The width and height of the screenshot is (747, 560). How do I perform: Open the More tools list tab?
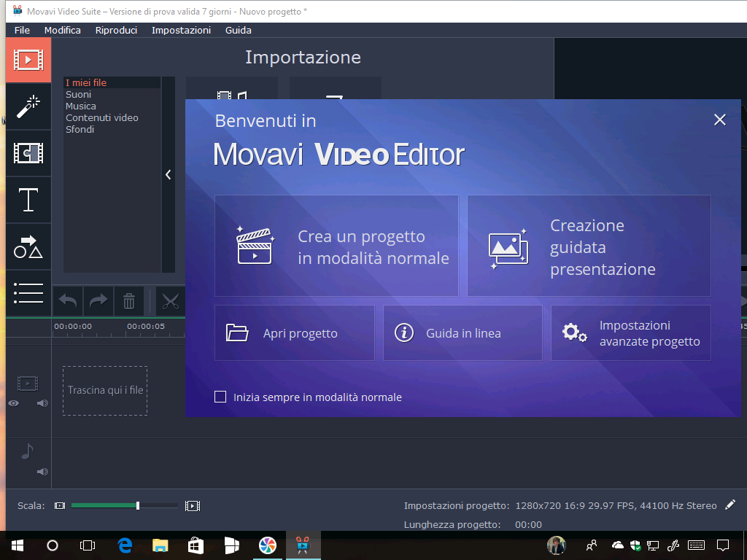pos(28,293)
